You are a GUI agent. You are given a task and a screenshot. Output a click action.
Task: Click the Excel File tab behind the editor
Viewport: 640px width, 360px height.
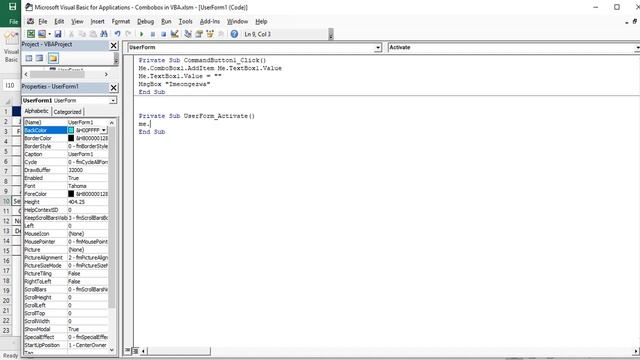tap(13, 22)
